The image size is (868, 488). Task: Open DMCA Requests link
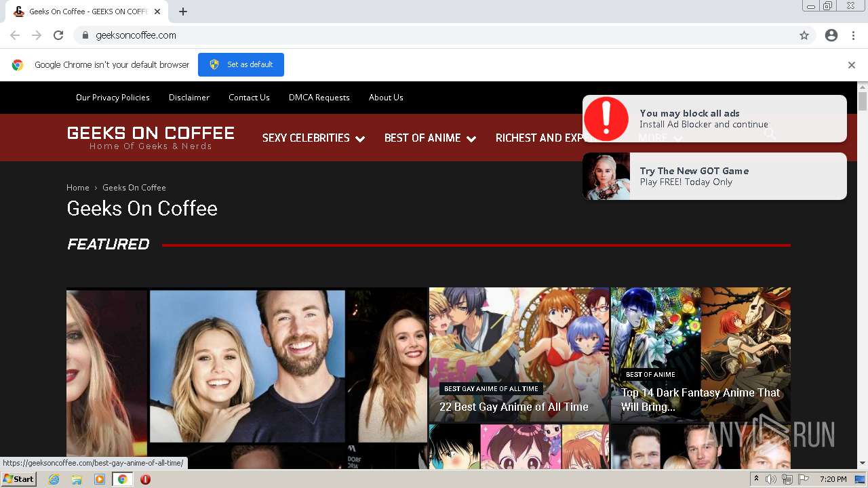(x=319, y=98)
